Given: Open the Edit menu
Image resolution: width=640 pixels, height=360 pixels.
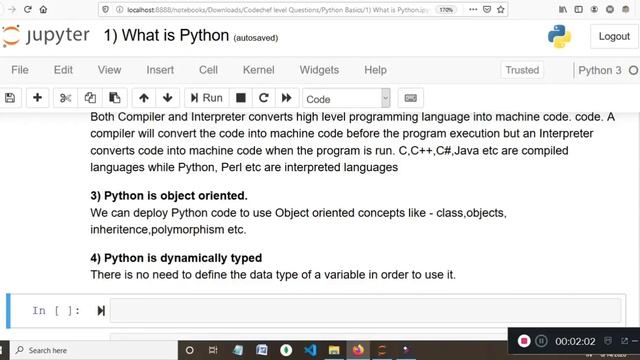Looking at the screenshot, I should (x=63, y=70).
